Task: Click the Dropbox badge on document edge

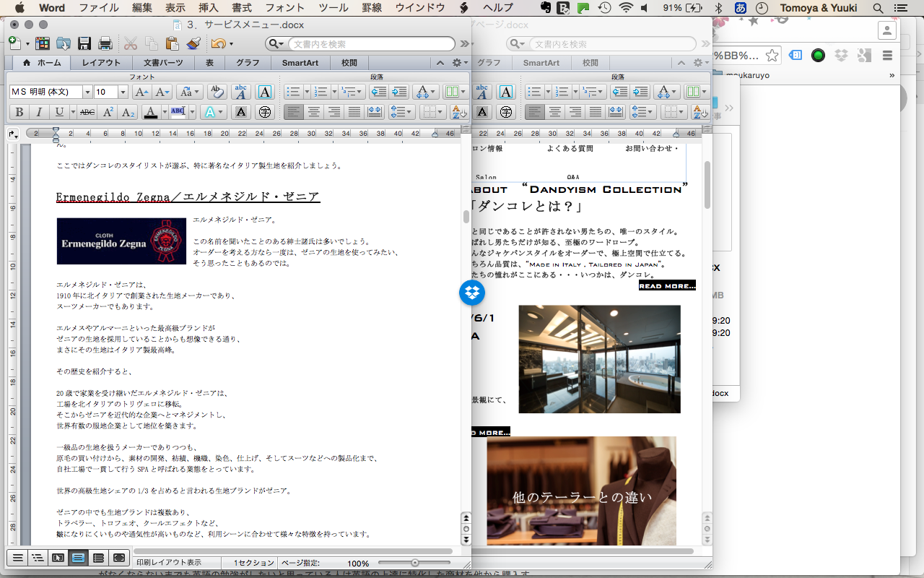Action: coord(472,293)
